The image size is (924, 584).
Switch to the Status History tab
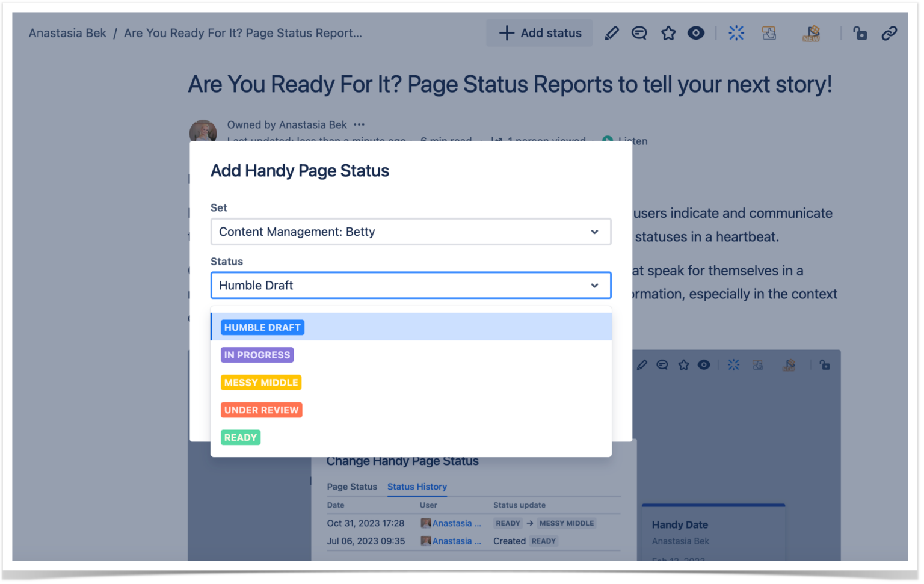pyautogui.click(x=417, y=487)
